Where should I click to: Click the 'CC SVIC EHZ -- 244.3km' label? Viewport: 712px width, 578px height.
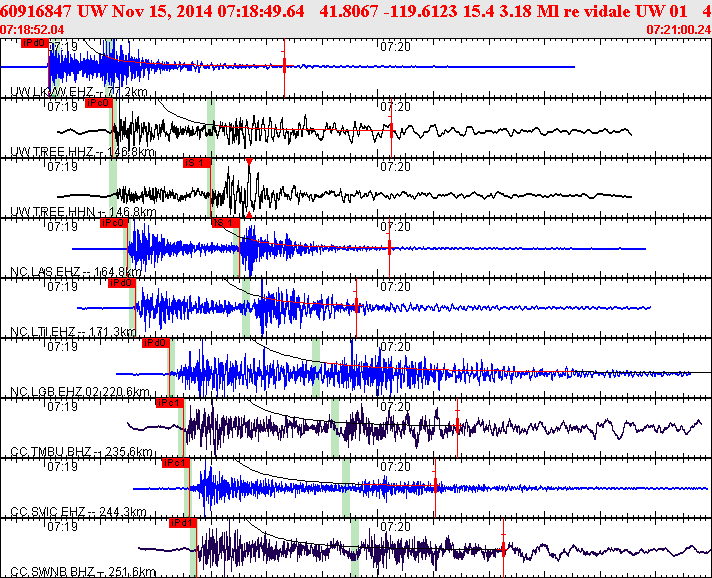click(x=78, y=512)
